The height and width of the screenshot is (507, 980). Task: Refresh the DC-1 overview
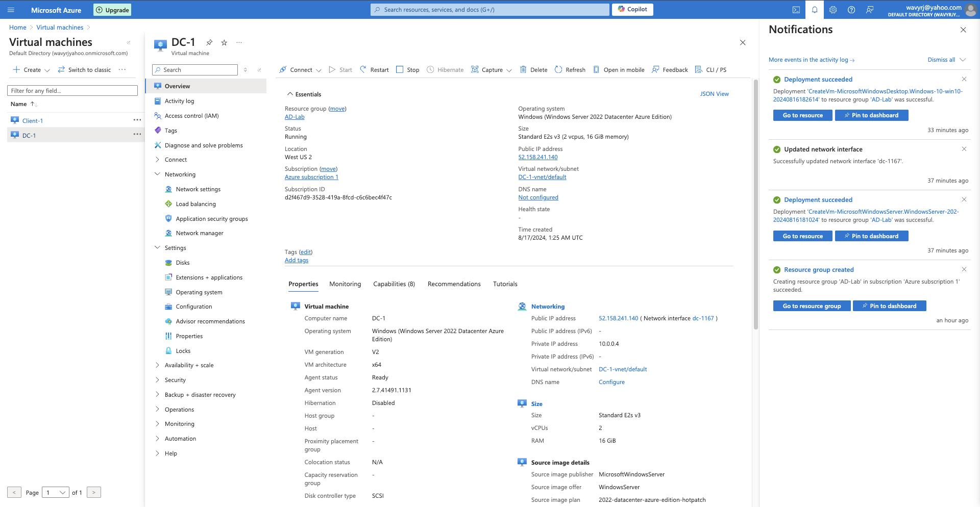[x=570, y=70]
